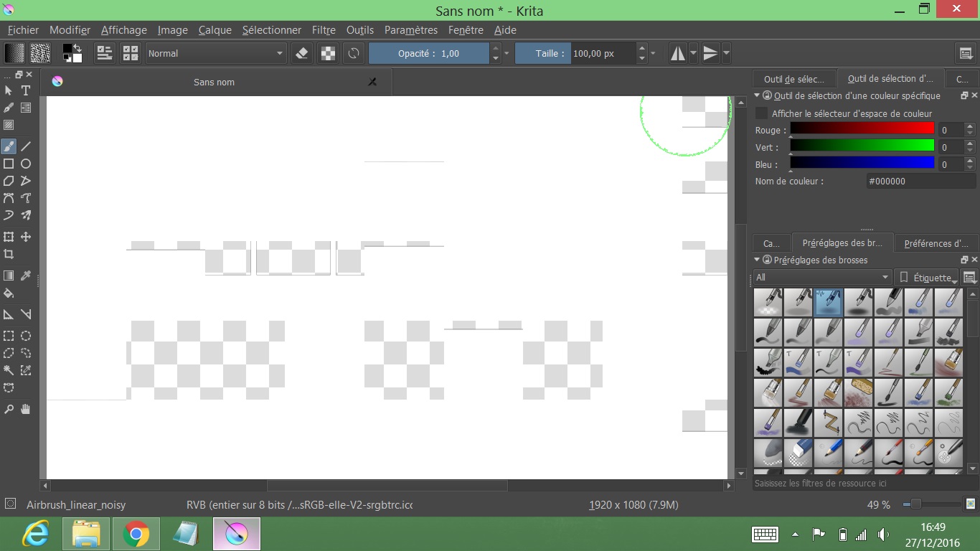
Task: Expand the Étiquette tag dropdown
Action: [928, 277]
